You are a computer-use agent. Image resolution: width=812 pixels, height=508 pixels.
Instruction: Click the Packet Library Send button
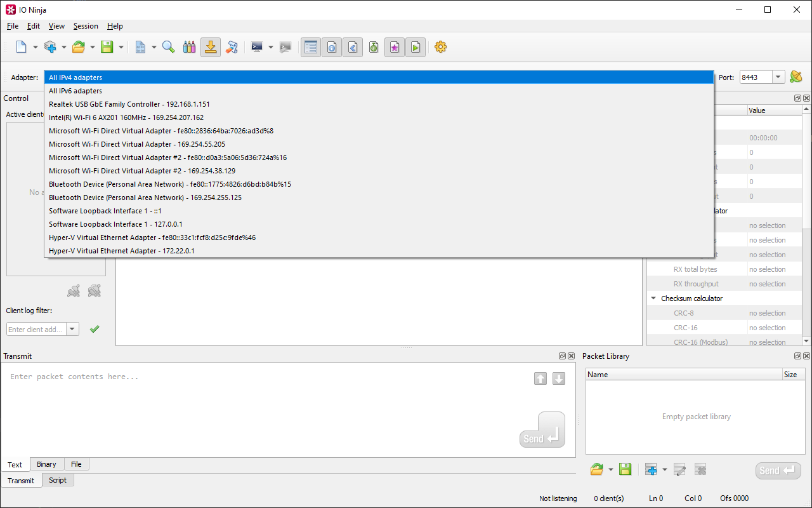778,471
